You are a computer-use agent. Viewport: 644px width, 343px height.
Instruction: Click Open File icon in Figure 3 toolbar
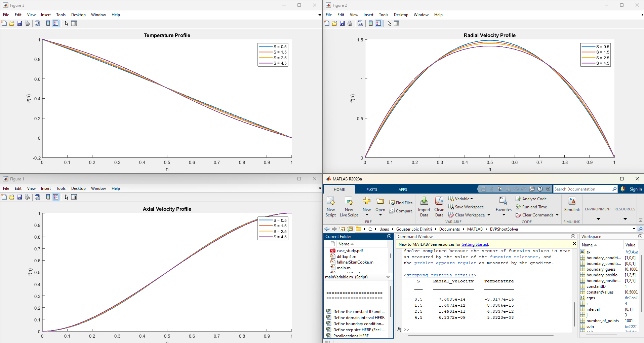coord(12,23)
